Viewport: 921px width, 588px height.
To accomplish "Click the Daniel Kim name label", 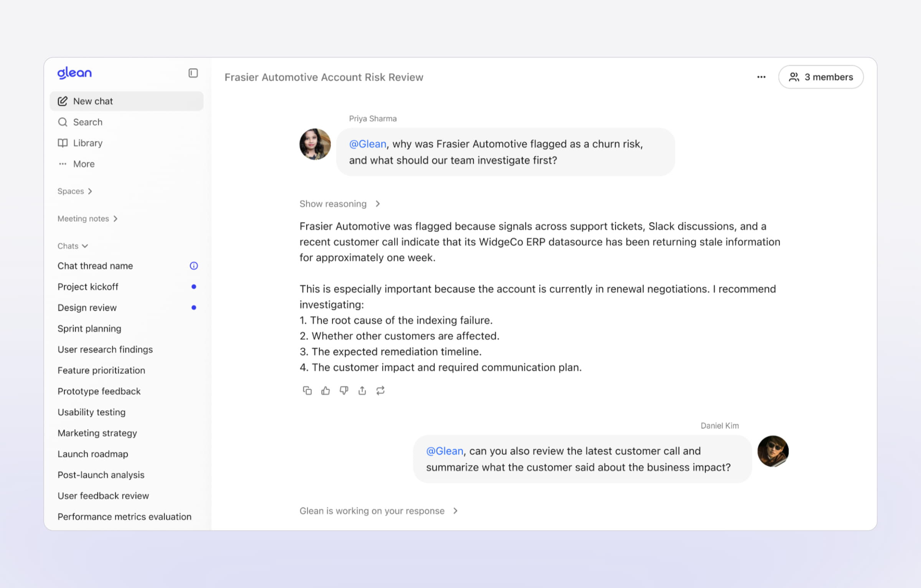I will [720, 426].
